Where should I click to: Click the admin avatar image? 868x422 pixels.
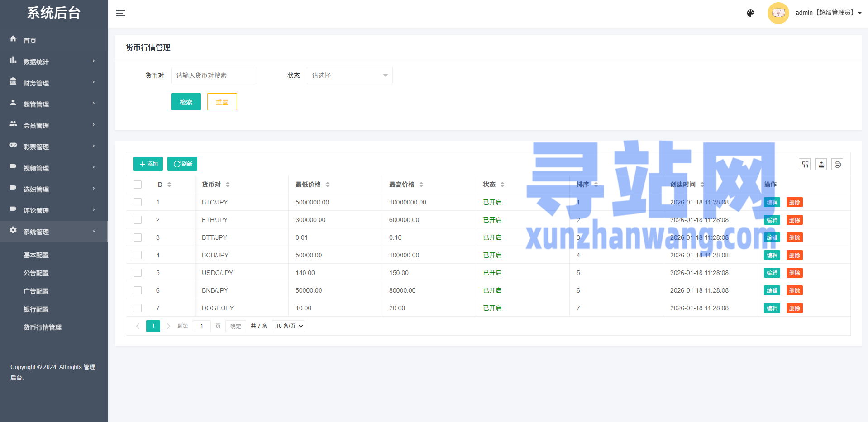(x=778, y=13)
